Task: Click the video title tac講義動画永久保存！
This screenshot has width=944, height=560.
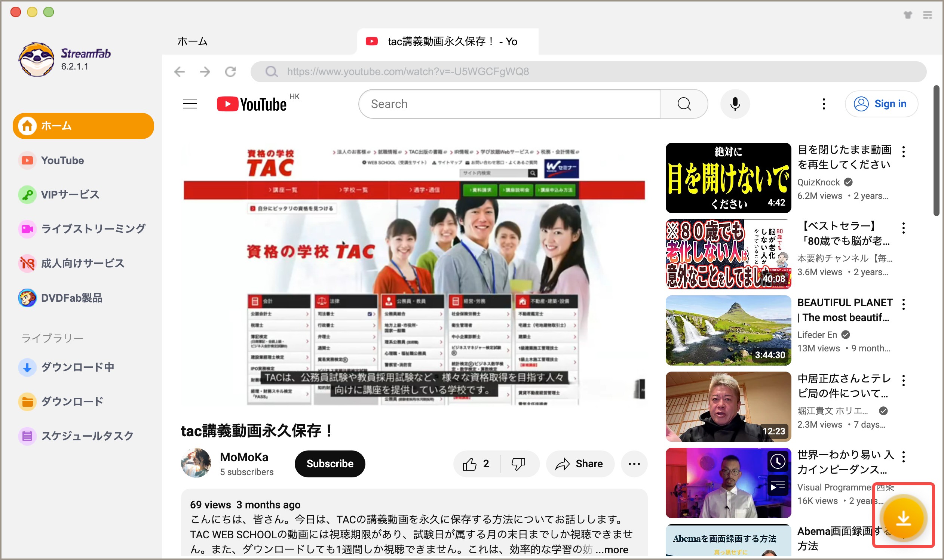Action: point(257,431)
